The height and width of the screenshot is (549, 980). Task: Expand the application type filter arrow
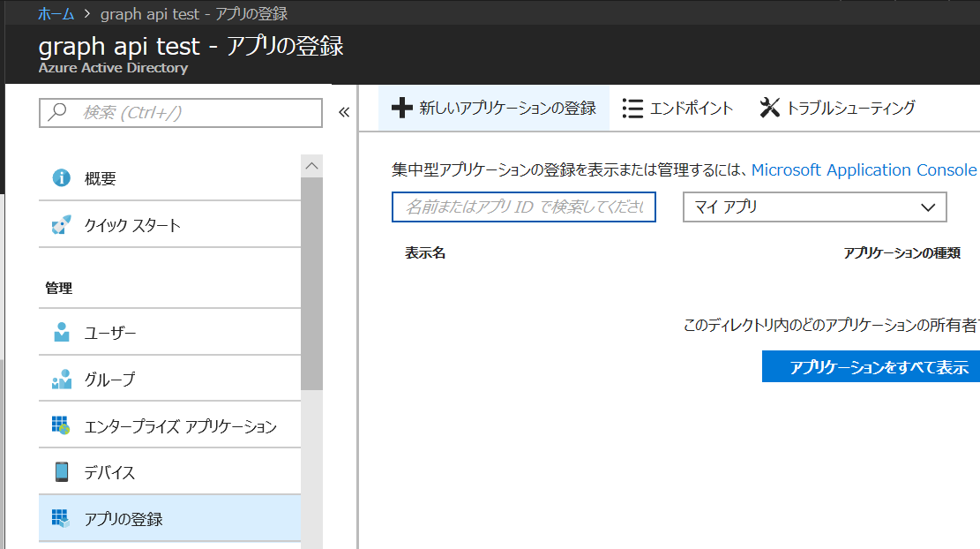click(928, 207)
